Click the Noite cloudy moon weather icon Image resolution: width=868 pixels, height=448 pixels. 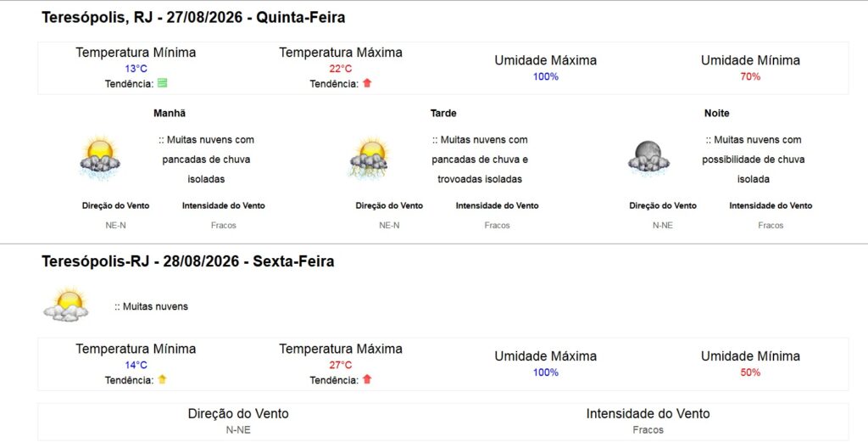click(x=648, y=158)
